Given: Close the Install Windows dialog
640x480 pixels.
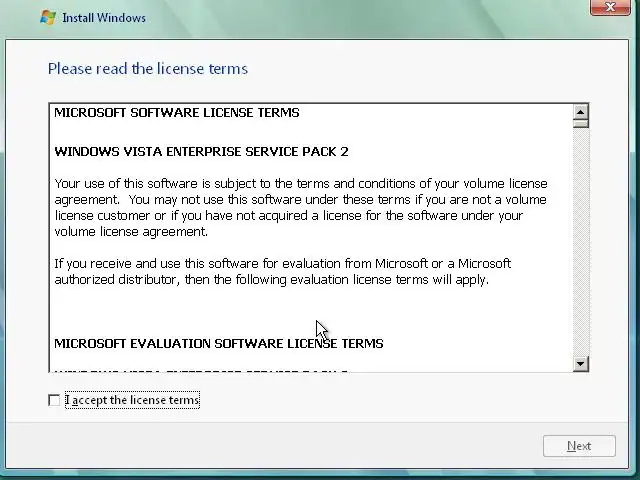Looking at the screenshot, I should point(610,7).
